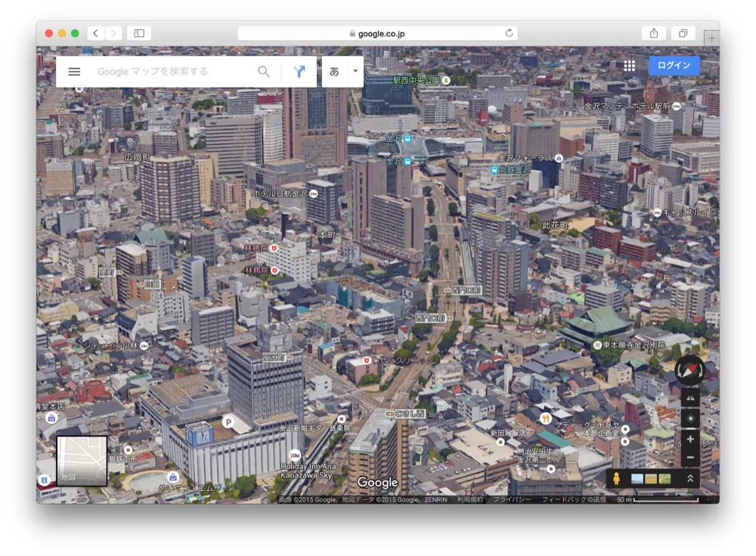Select the 3D buildings tilt icon
The image size is (756, 556).
point(692,398)
